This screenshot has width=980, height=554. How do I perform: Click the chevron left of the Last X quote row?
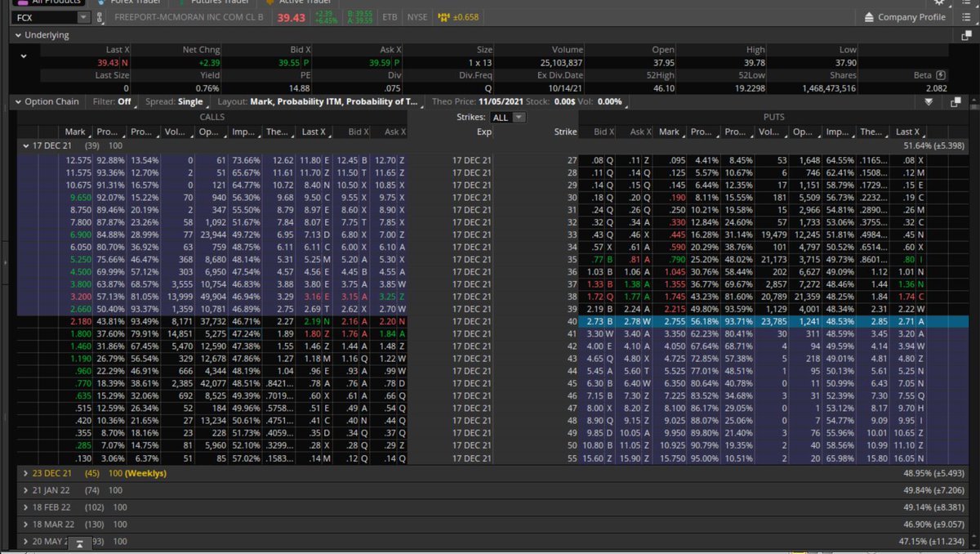coord(23,56)
